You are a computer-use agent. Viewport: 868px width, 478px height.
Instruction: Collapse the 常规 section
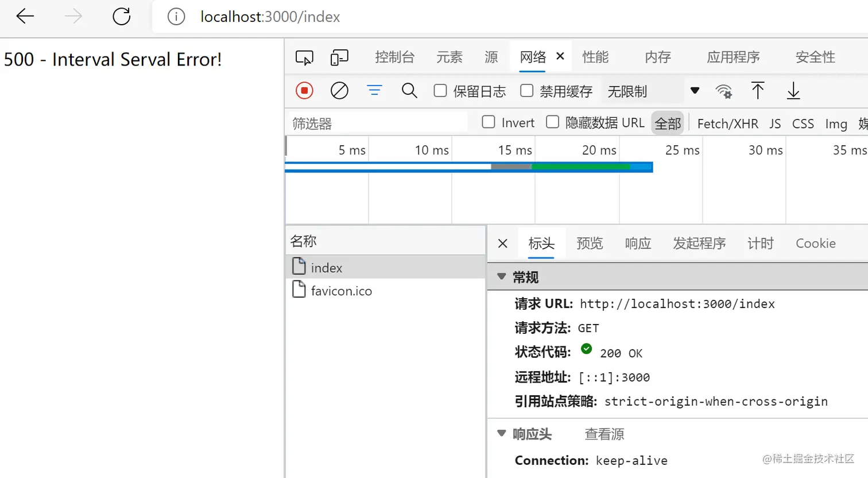[501, 277]
